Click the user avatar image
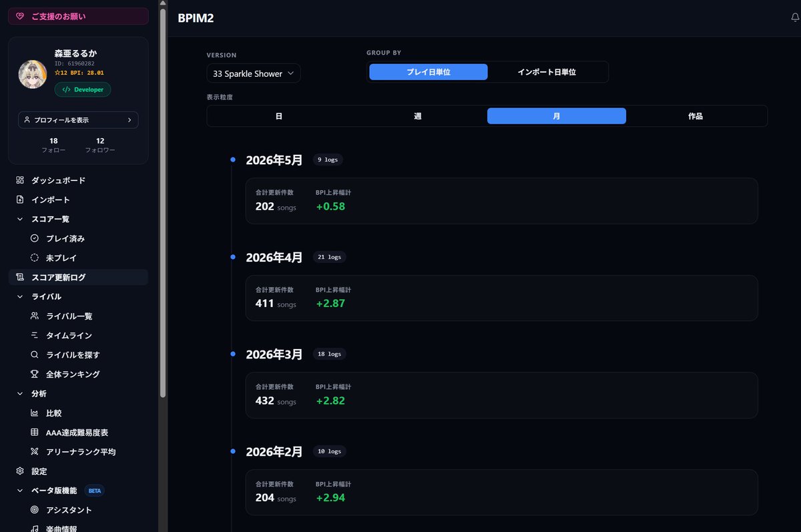The image size is (801, 532). (x=33, y=75)
